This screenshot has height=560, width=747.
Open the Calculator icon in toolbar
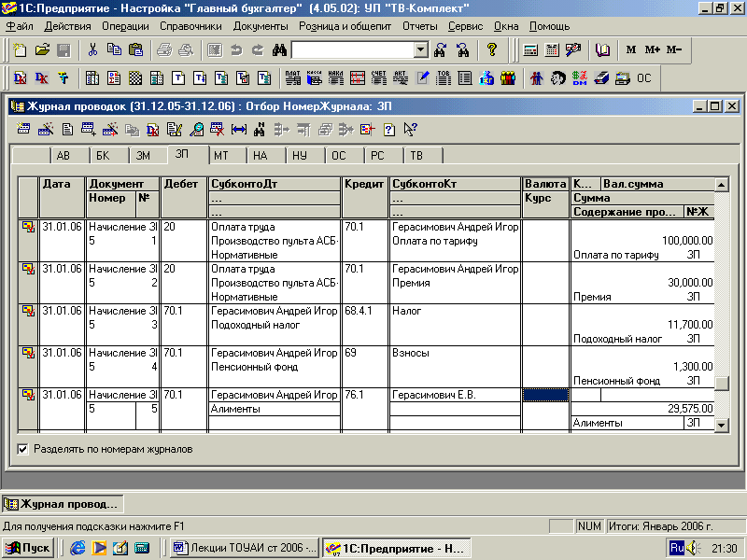point(530,50)
